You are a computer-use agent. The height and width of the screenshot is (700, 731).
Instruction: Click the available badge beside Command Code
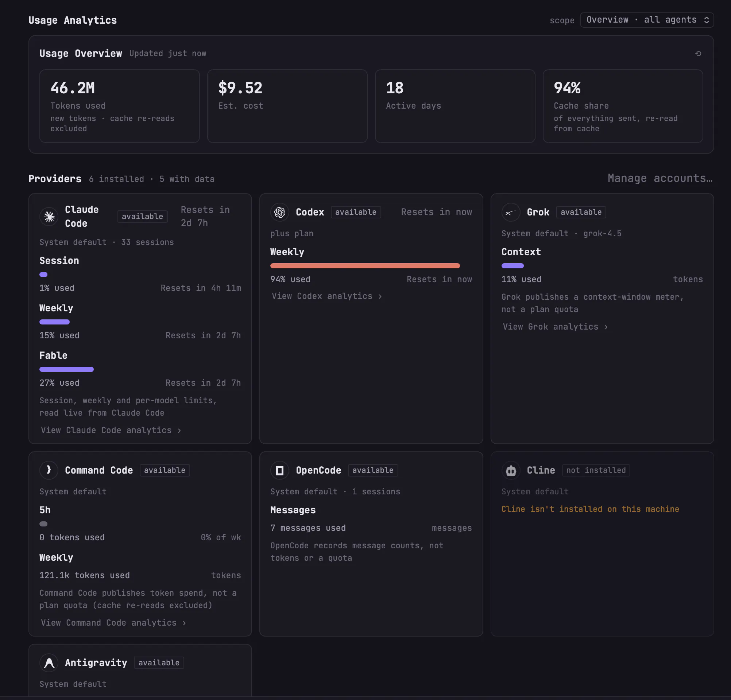point(165,470)
